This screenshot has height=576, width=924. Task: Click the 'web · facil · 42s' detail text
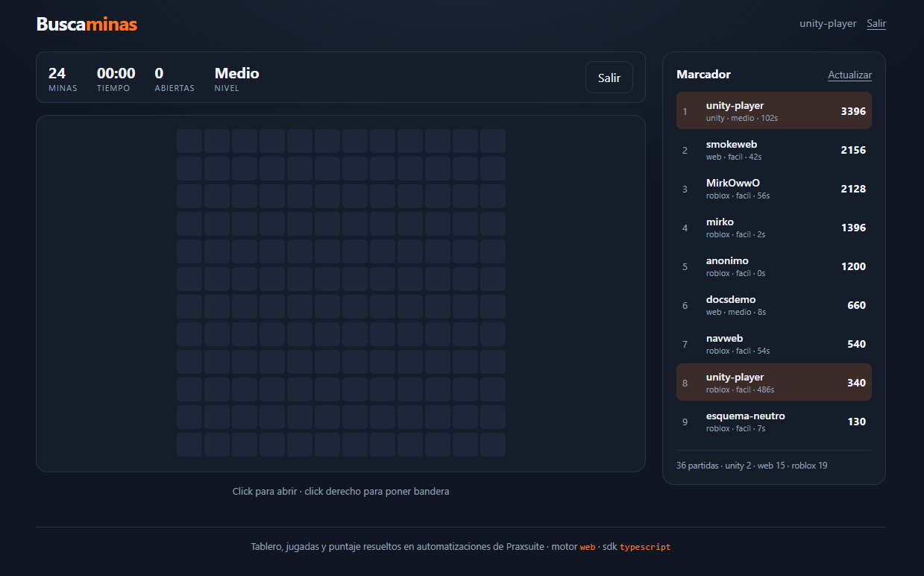pos(734,157)
